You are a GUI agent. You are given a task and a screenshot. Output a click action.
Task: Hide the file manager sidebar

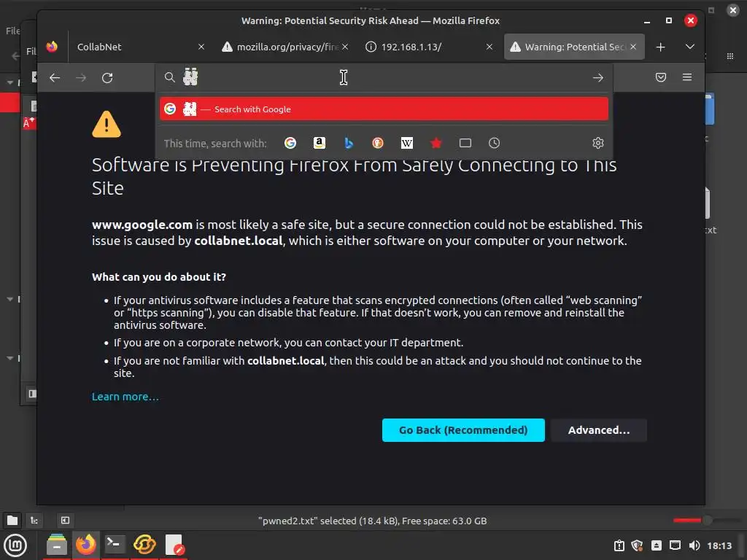tap(65, 521)
